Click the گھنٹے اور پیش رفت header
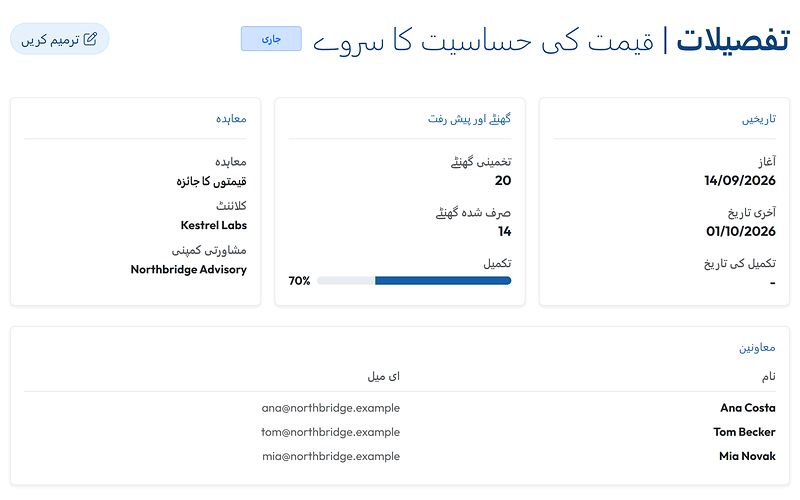The image size is (800, 500). pos(469,119)
